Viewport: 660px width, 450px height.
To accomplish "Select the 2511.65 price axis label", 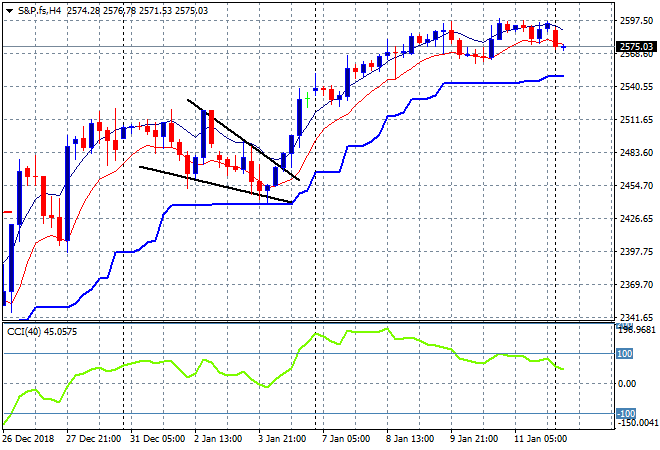I will 636,120.
